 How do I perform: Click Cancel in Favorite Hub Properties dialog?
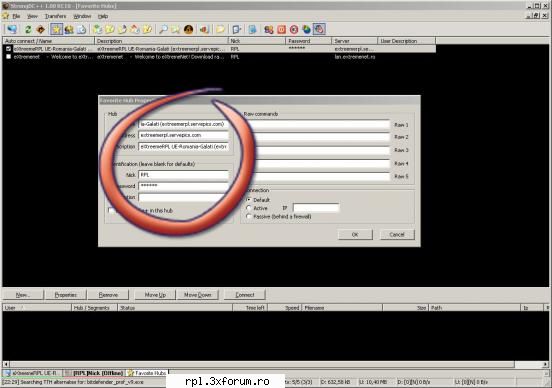397,234
